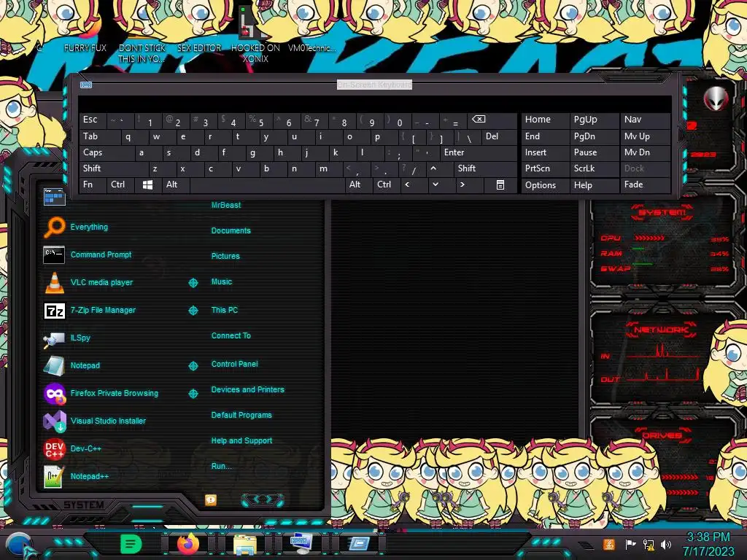The image size is (747, 560).
Task: Open Notepad from the Start menu
Action: point(85,366)
